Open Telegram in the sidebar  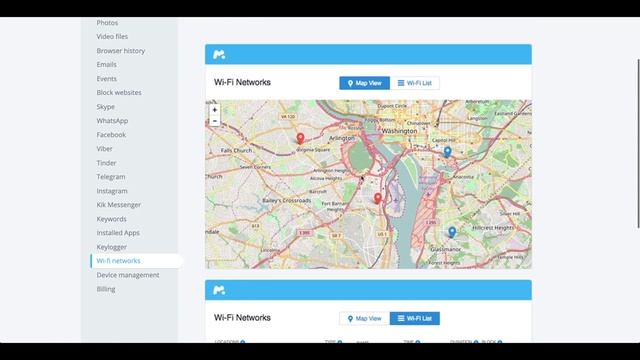coord(111,177)
